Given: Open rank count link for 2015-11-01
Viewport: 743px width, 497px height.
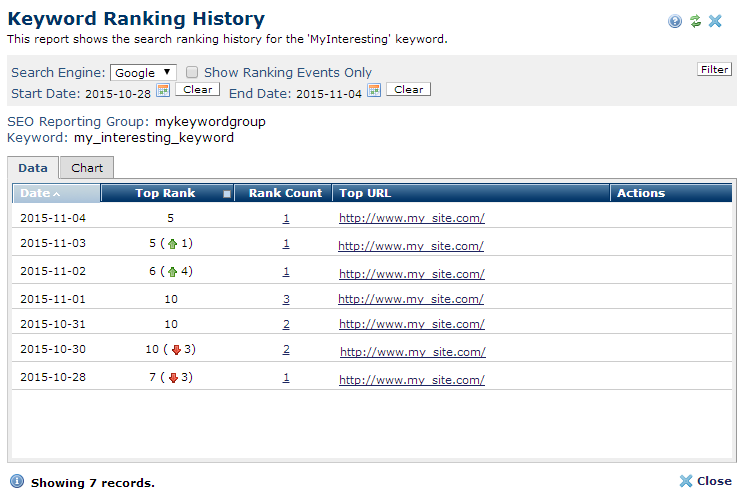Looking at the screenshot, I should 286,298.
